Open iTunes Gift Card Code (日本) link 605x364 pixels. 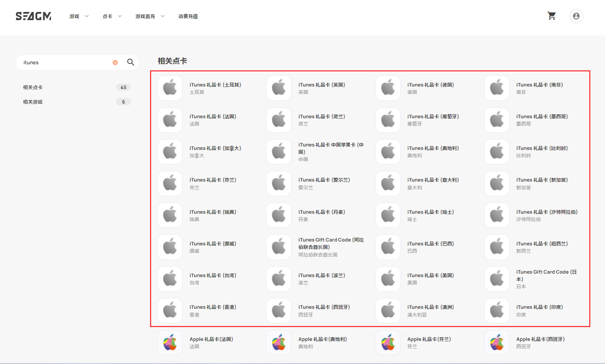547,275
